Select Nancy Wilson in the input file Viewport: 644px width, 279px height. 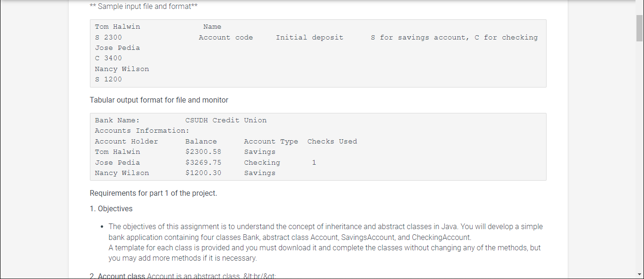[x=122, y=69]
